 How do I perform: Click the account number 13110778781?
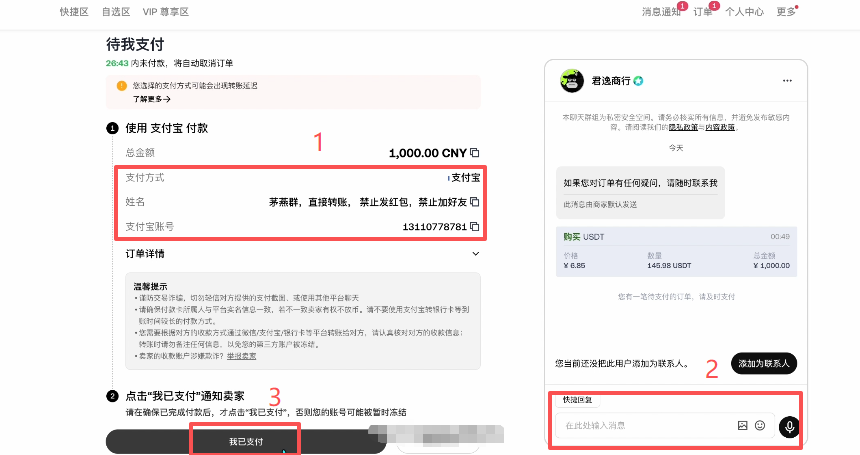pos(434,226)
